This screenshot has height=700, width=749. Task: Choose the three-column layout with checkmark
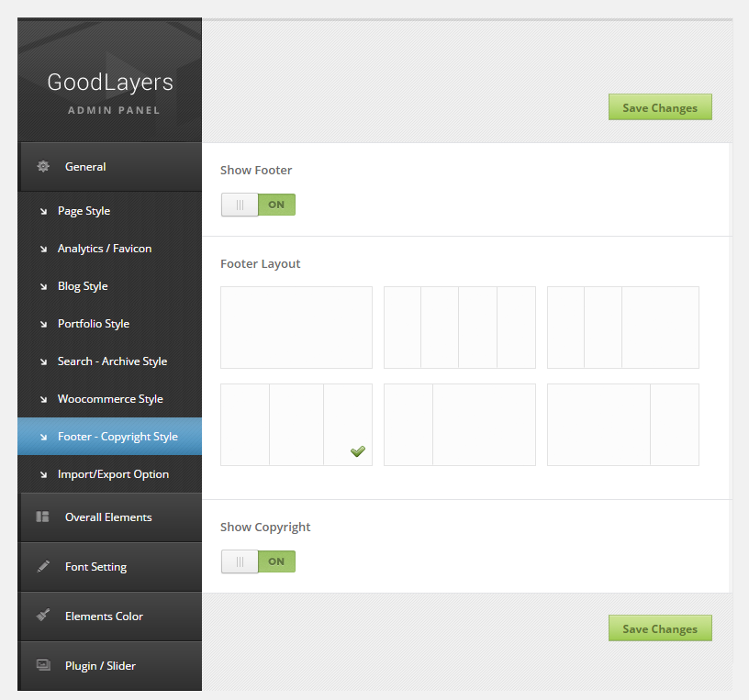(x=296, y=425)
